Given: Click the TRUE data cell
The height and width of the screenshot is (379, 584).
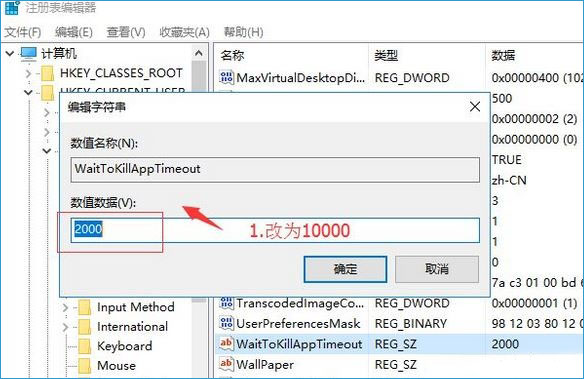Looking at the screenshot, I should [x=507, y=160].
